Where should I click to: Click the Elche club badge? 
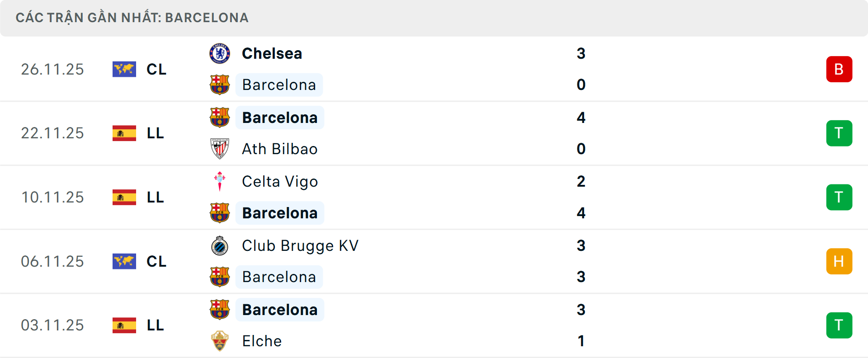coord(220,341)
